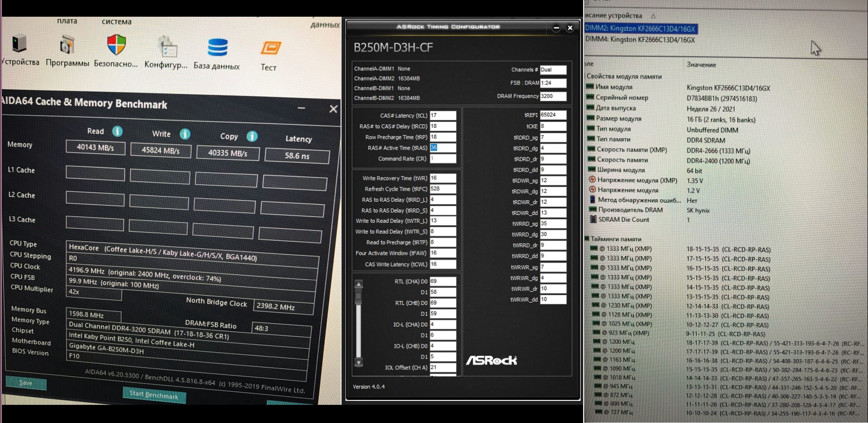Click the icon beside Дата выпуска
The width and height of the screenshot is (868, 423).
(x=590, y=108)
